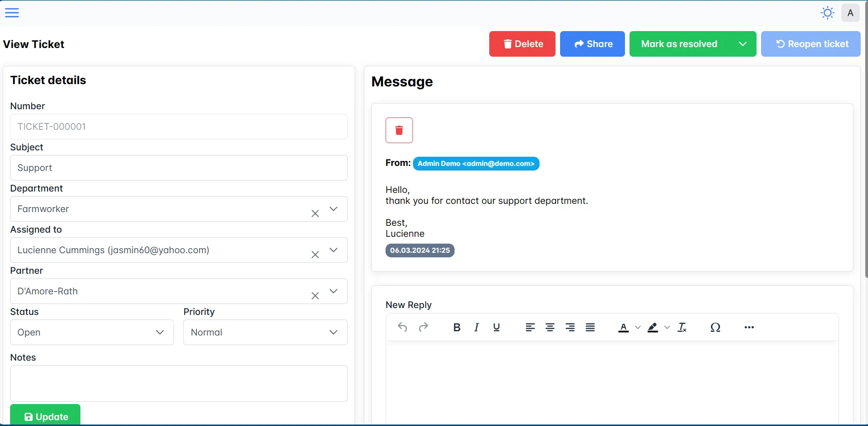
Task: Open the text color picker arrow
Action: tap(638, 327)
